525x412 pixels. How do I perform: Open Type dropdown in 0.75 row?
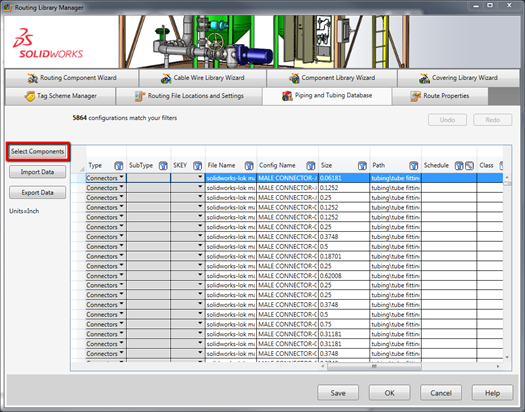pyautogui.click(x=121, y=323)
